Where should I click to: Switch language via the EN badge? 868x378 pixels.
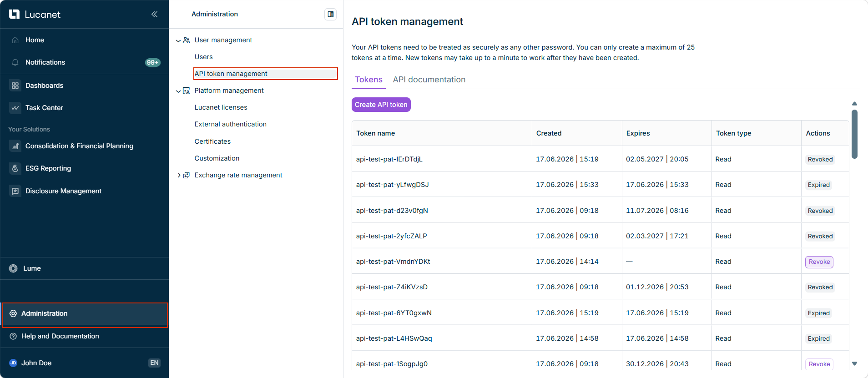coord(154,363)
